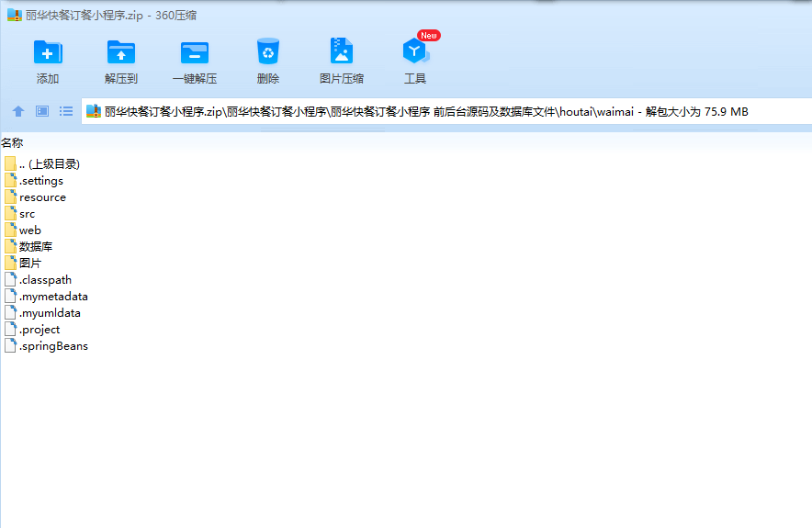Open the 工具 (Tools) icon

415,51
